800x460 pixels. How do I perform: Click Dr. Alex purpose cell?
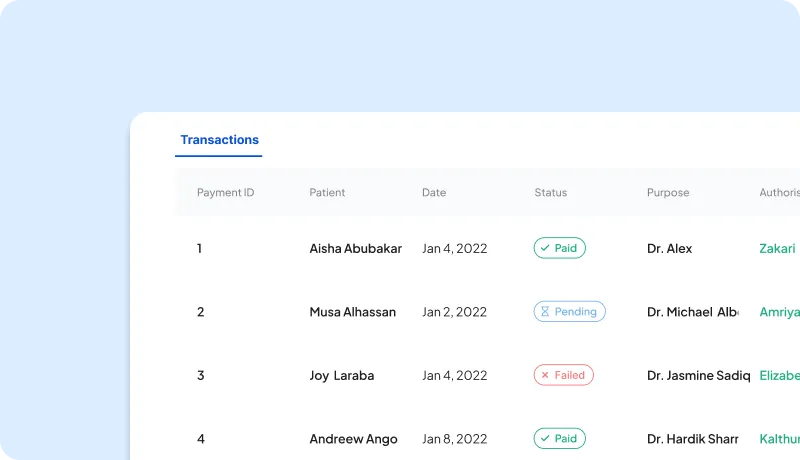pos(669,249)
